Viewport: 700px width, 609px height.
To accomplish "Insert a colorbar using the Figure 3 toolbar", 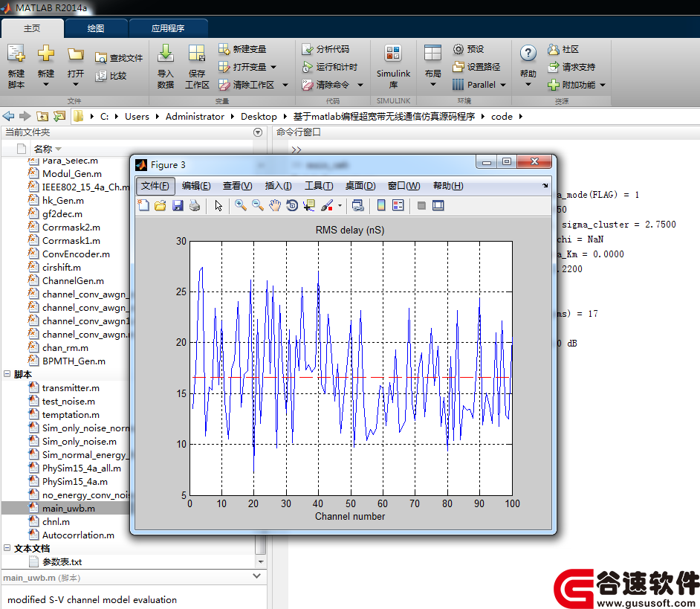I will 381,205.
